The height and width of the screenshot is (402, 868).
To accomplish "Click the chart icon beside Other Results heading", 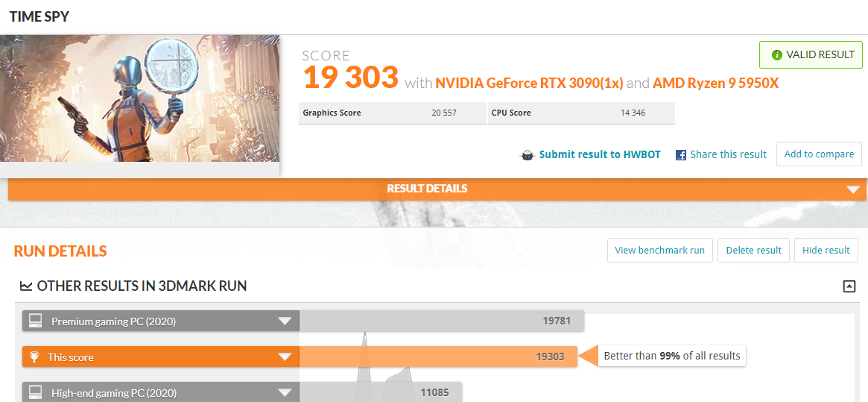I will click(26, 286).
